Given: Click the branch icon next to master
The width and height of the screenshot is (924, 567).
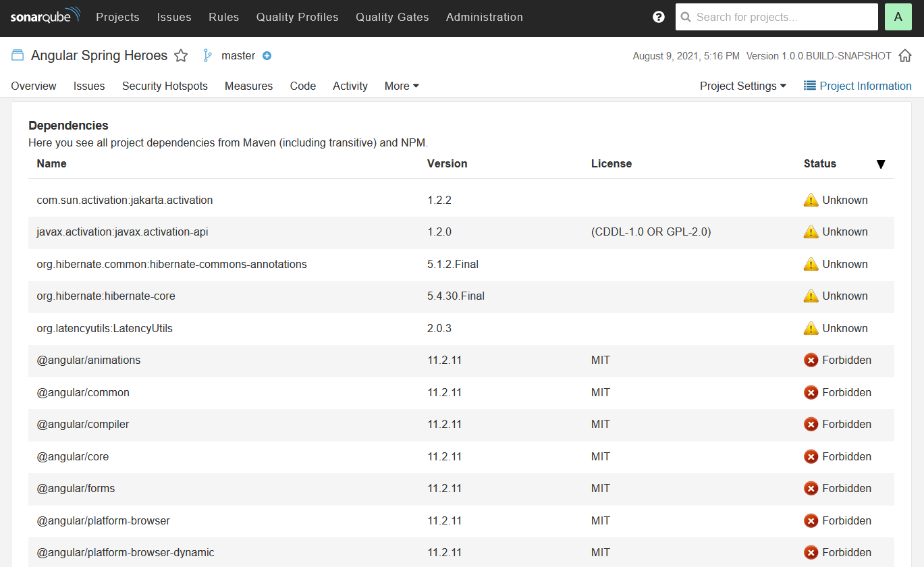Looking at the screenshot, I should click(x=208, y=56).
